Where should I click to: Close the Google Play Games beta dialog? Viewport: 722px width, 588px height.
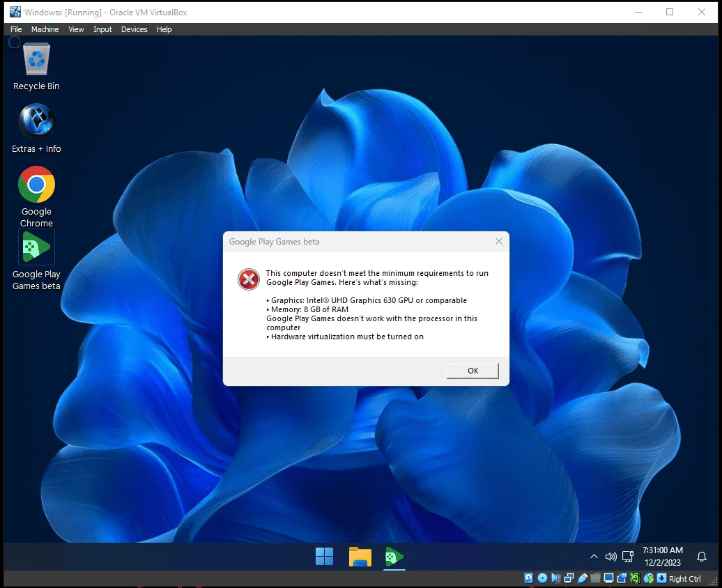pyautogui.click(x=499, y=241)
